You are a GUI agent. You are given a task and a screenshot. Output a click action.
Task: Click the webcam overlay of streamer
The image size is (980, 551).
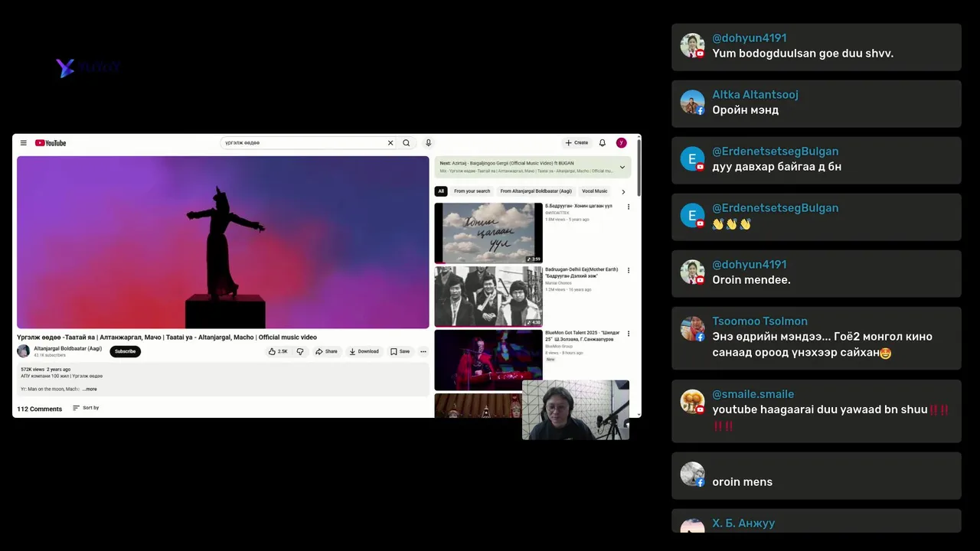(576, 410)
